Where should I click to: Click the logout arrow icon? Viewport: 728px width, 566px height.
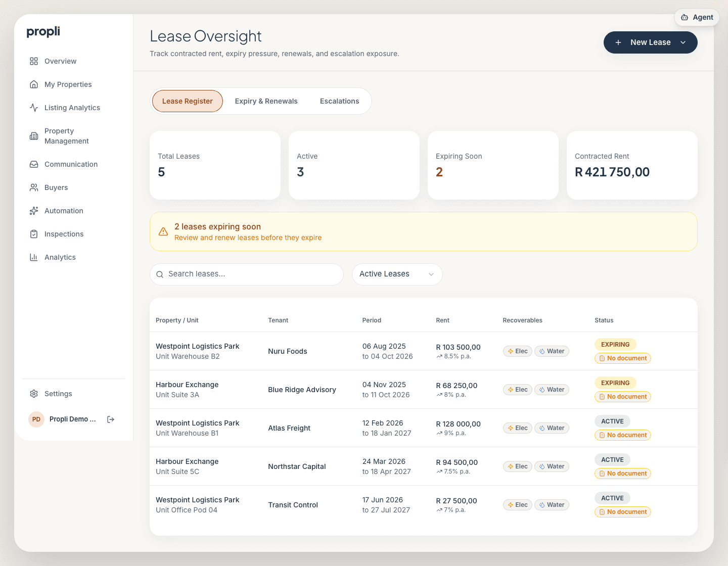tap(111, 419)
